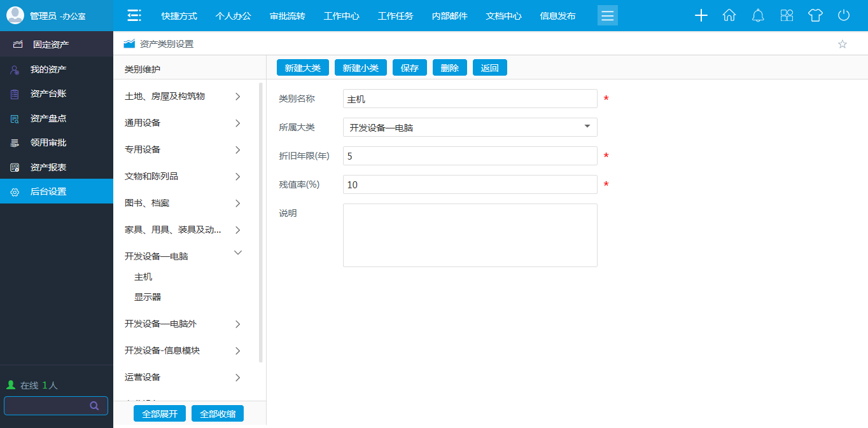The height and width of the screenshot is (428, 868).
Task: Expand the 通用设备 category
Action: pos(237,123)
